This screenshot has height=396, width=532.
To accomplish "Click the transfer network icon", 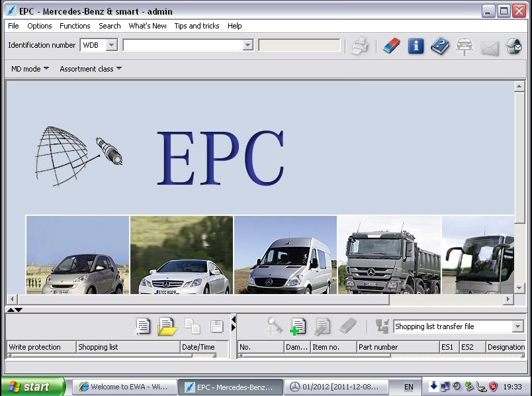I will (382, 326).
